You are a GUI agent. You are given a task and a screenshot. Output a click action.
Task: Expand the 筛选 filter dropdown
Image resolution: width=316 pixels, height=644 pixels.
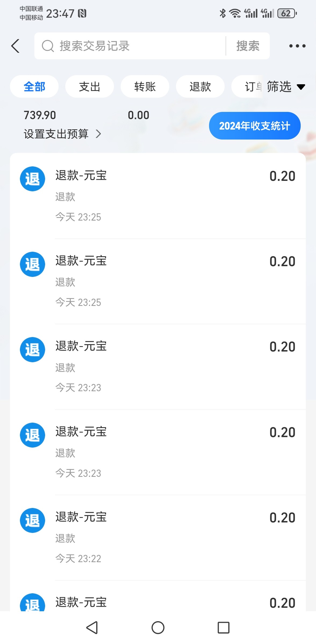[285, 87]
